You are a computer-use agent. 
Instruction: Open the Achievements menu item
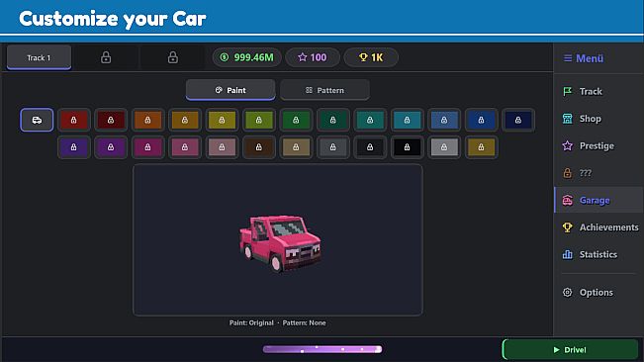tap(598, 227)
